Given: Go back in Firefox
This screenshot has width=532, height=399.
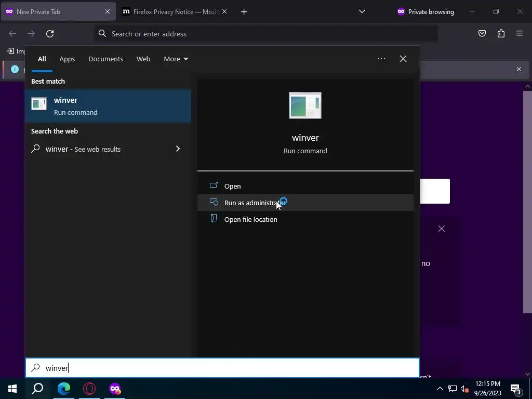Looking at the screenshot, I should [12, 34].
